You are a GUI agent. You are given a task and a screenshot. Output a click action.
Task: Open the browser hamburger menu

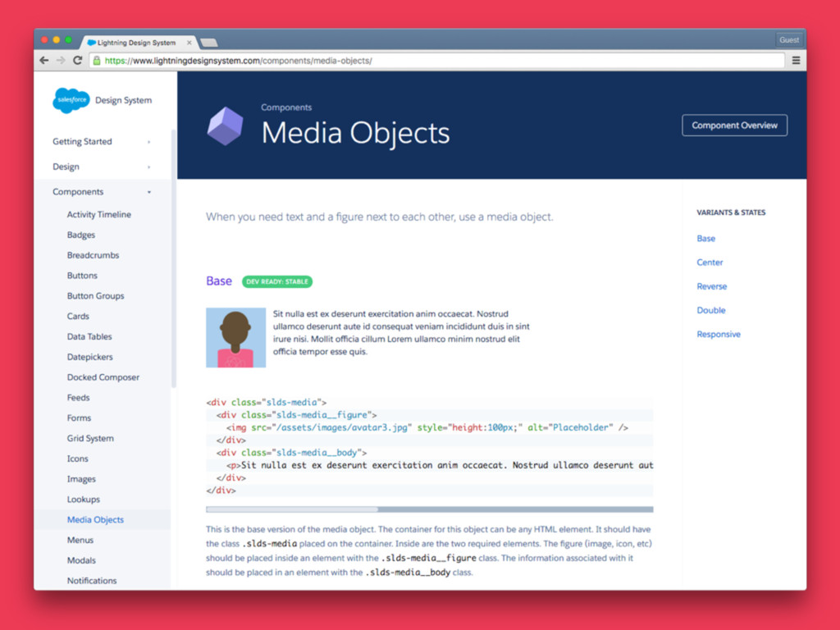(796, 61)
